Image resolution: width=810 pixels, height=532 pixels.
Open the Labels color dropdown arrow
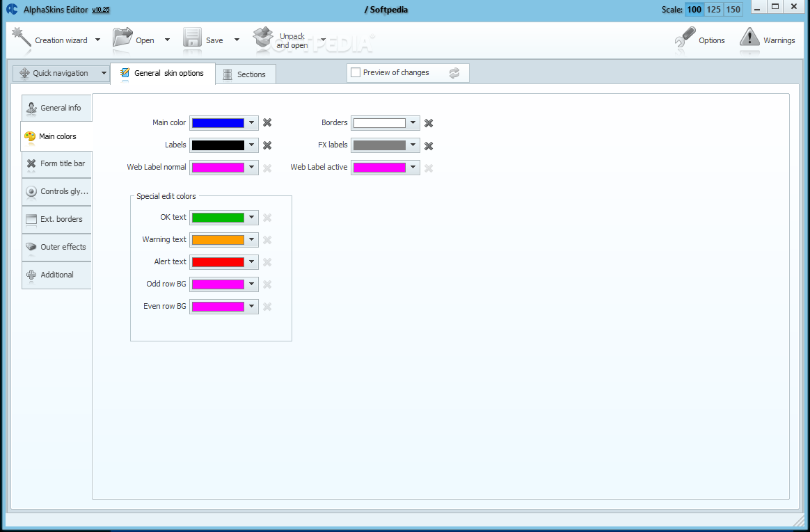click(252, 145)
